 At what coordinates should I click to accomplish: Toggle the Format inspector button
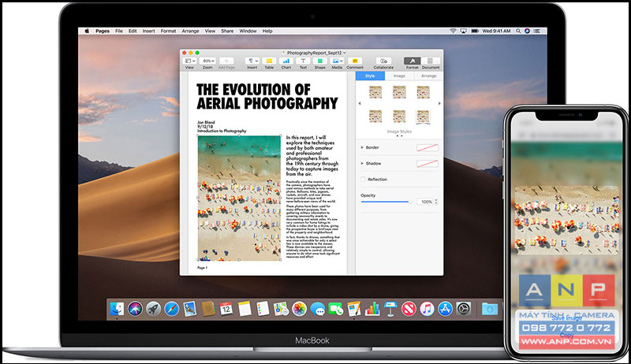pos(412,61)
